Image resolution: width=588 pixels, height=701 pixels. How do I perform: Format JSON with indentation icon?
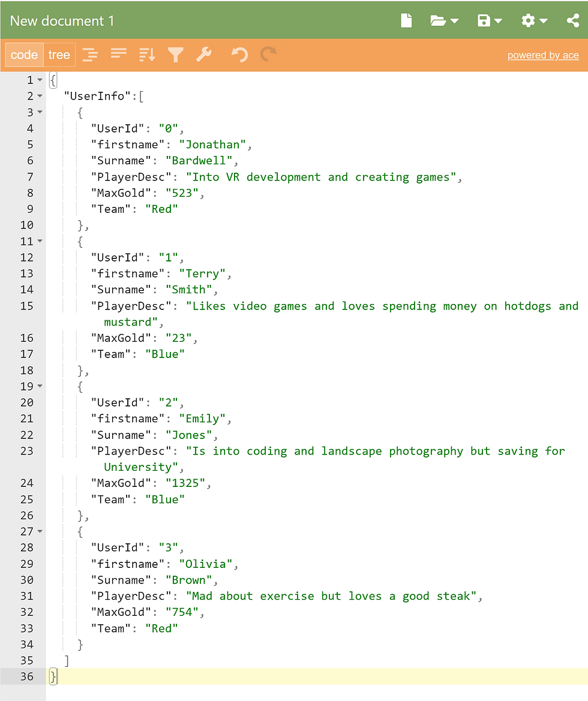90,55
